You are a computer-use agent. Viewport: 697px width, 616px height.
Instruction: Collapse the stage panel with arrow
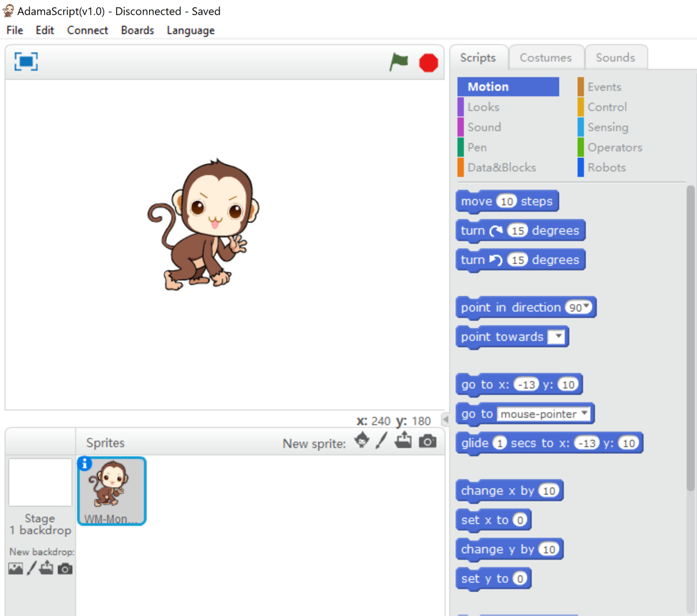pyautogui.click(x=445, y=419)
